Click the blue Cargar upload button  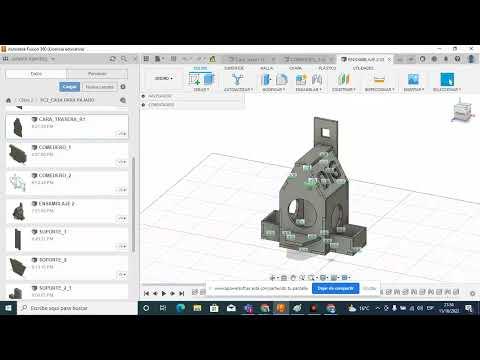tap(69, 87)
